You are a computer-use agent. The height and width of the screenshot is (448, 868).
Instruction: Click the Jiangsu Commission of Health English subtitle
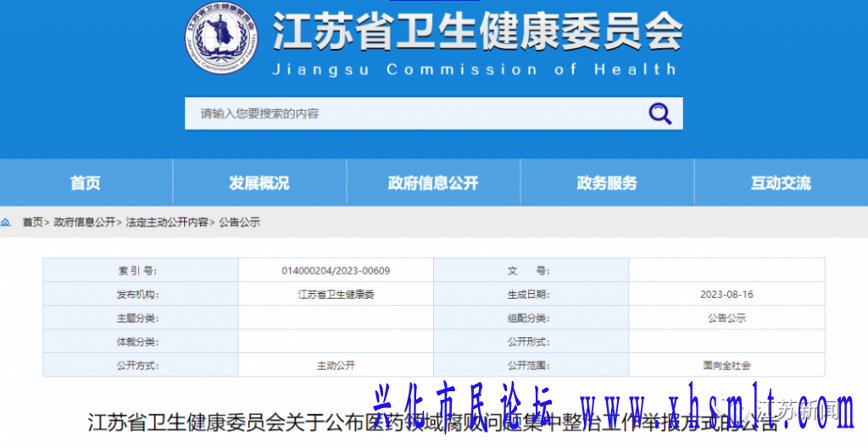[x=475, y=69]
